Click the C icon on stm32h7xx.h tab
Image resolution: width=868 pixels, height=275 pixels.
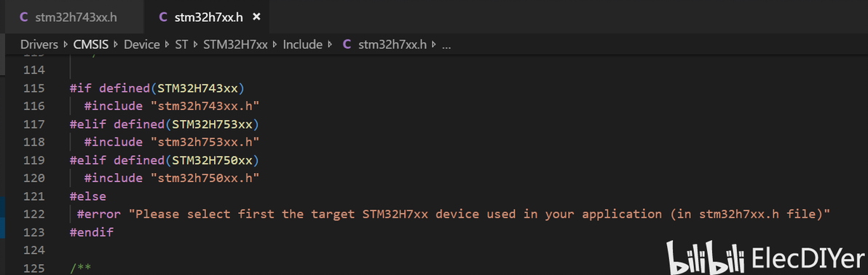pos(163,17)
